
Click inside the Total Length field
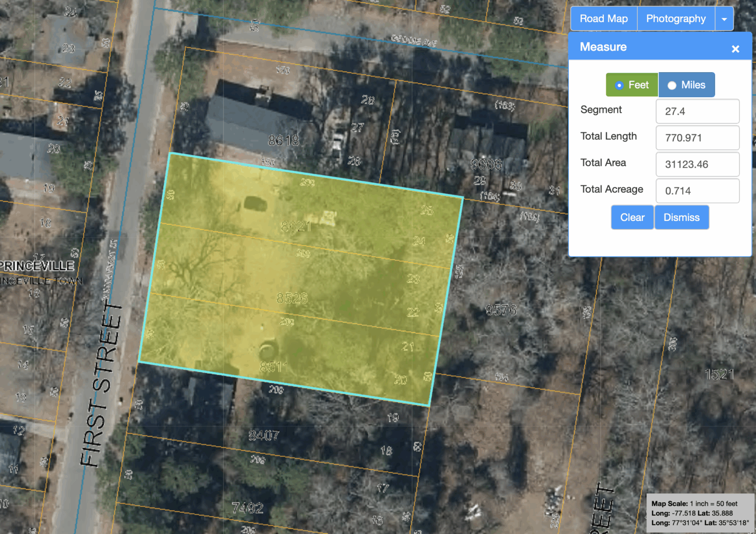697,138
